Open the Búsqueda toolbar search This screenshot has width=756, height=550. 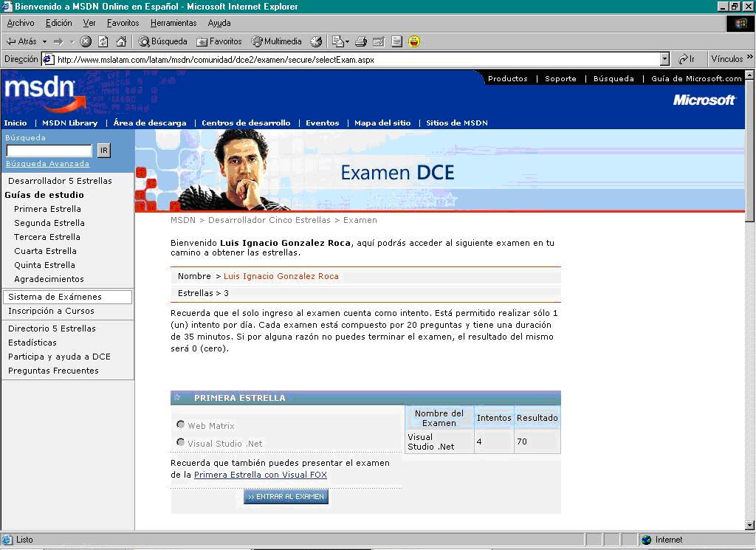coord(162,41)
